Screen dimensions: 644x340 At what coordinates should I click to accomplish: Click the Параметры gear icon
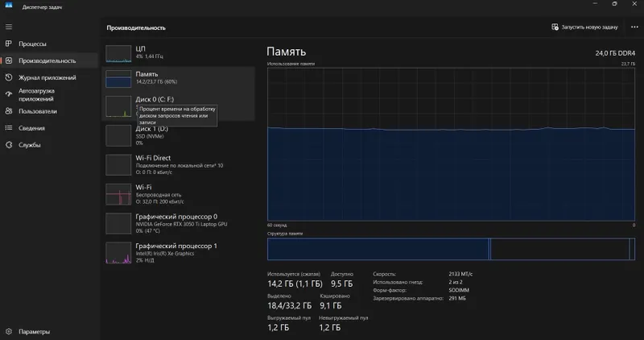click(x=9, y=331)
